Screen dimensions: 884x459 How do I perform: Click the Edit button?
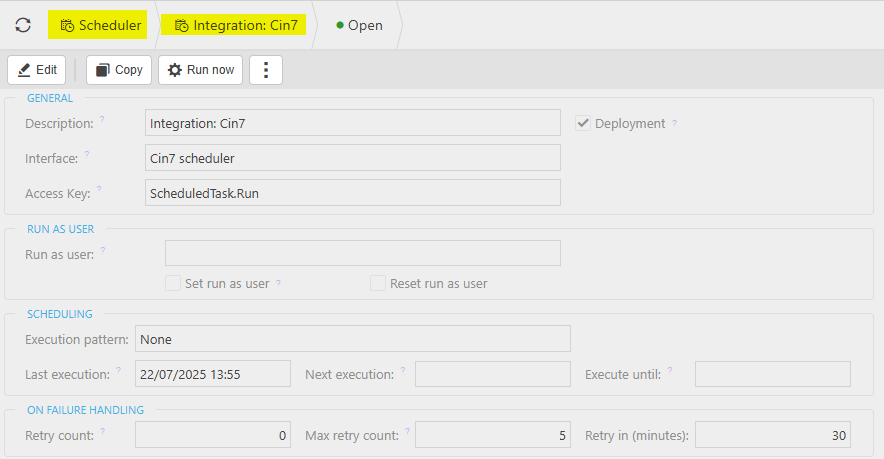tap(37, 70)
